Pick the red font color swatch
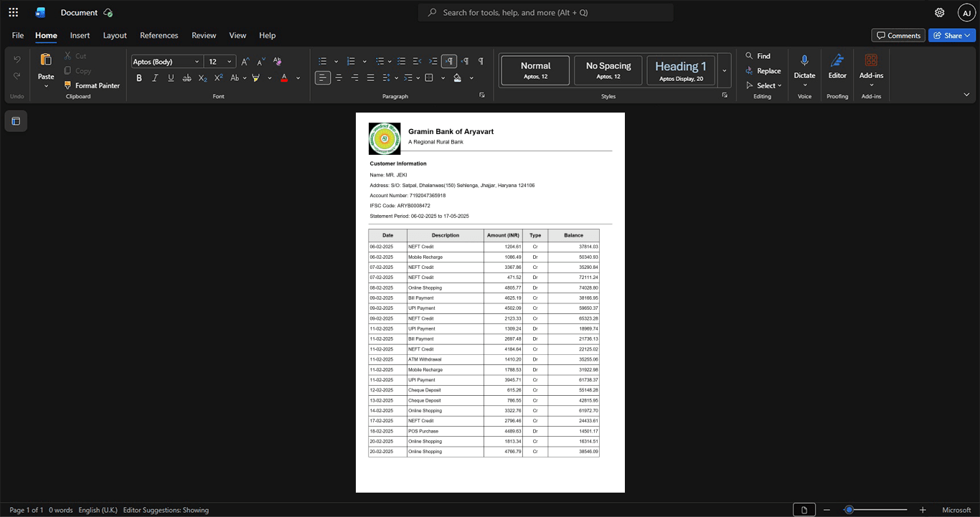This screenshot has width=980, height=517. pyautogui.click(x=284, y=78)
